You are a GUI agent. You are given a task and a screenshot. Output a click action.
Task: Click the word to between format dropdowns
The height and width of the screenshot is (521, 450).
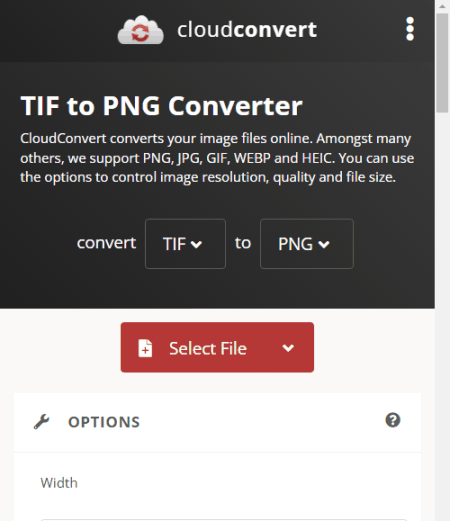pyautogui.click(x=243, y=243)
